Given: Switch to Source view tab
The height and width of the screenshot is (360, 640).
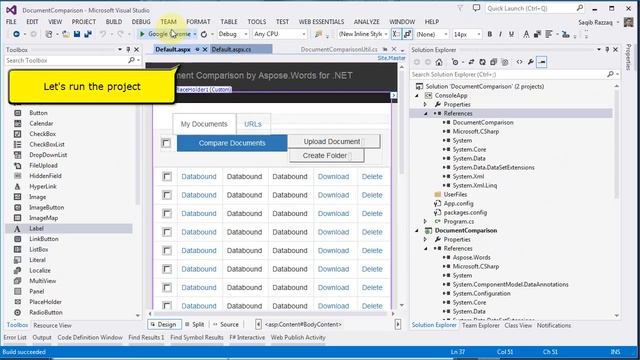Looking at the screenshot, I should point(226,324).
